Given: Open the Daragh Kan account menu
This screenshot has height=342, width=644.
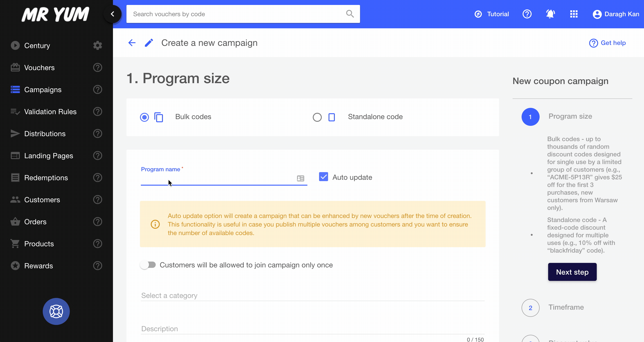Looking at the screenshot, I should pyautogui.click(x=616, y=14).
